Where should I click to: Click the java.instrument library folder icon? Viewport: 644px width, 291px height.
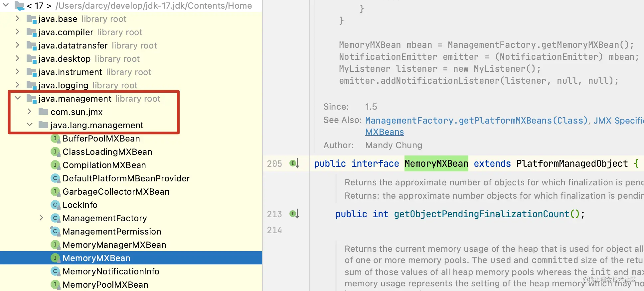tap(31, 72)
